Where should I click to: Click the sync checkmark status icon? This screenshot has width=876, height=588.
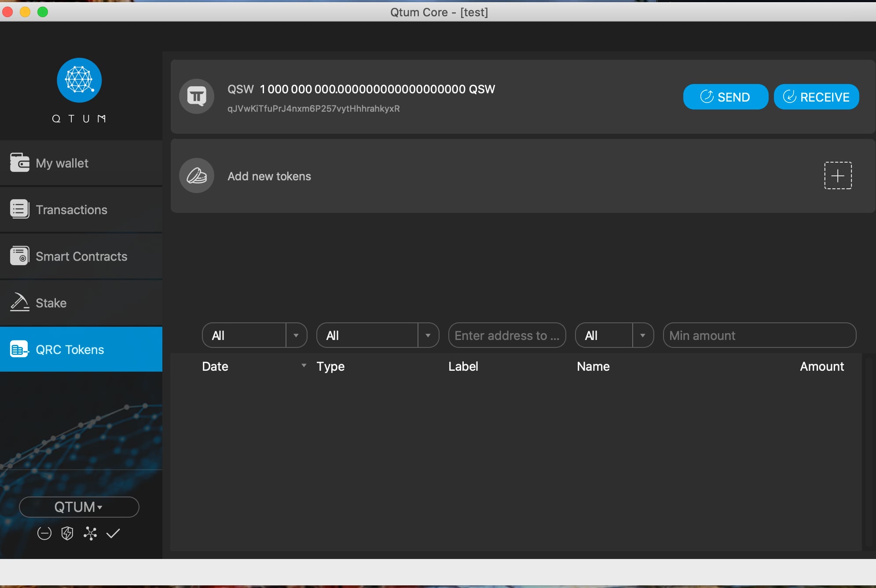(113, 533)
